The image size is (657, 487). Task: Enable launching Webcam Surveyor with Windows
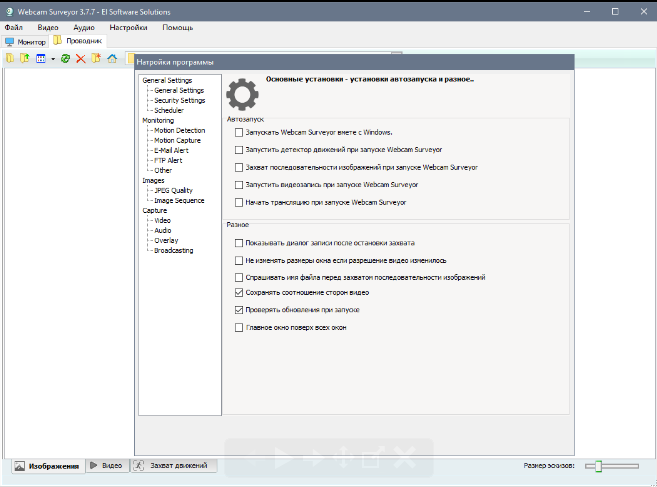pyautogui.click(x=239, y=132)
